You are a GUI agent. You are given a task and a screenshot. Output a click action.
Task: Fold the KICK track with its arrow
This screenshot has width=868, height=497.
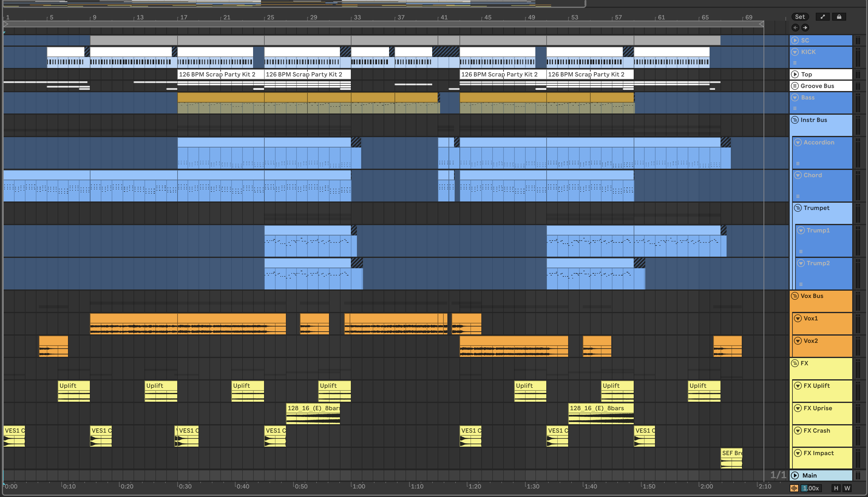click(795, 52)
